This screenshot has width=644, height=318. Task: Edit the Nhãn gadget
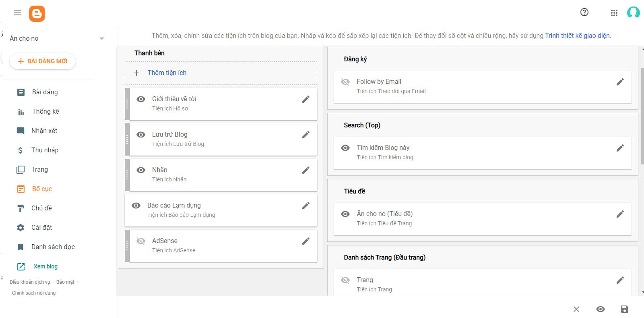[x=306, y=170]
